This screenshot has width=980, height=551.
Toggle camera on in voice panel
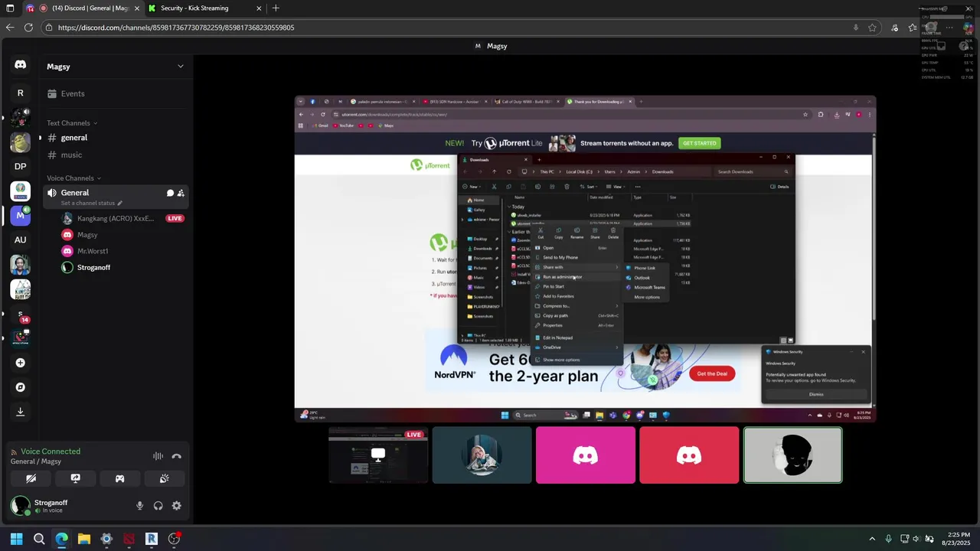31,478
